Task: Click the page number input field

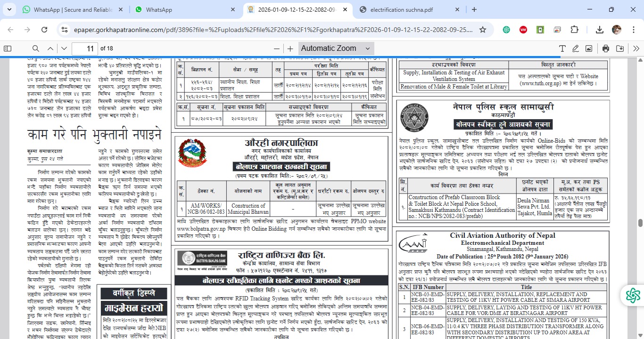Action: (85, 48)
